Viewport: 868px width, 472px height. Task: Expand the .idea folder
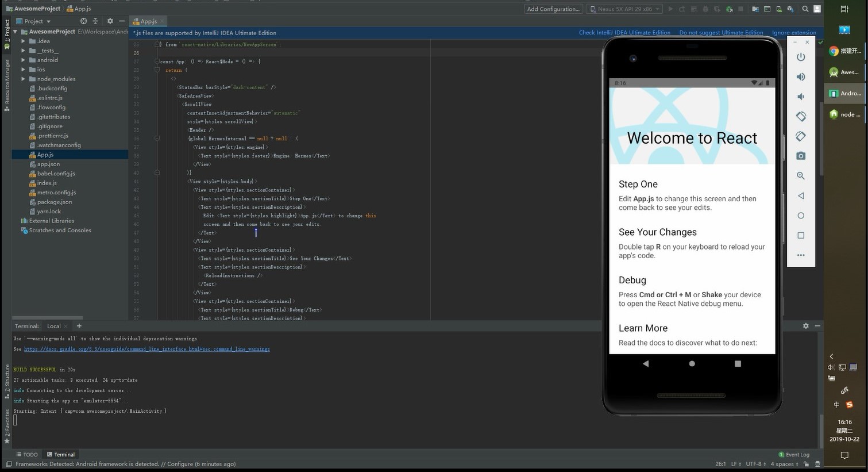click(x=24, y=41)
